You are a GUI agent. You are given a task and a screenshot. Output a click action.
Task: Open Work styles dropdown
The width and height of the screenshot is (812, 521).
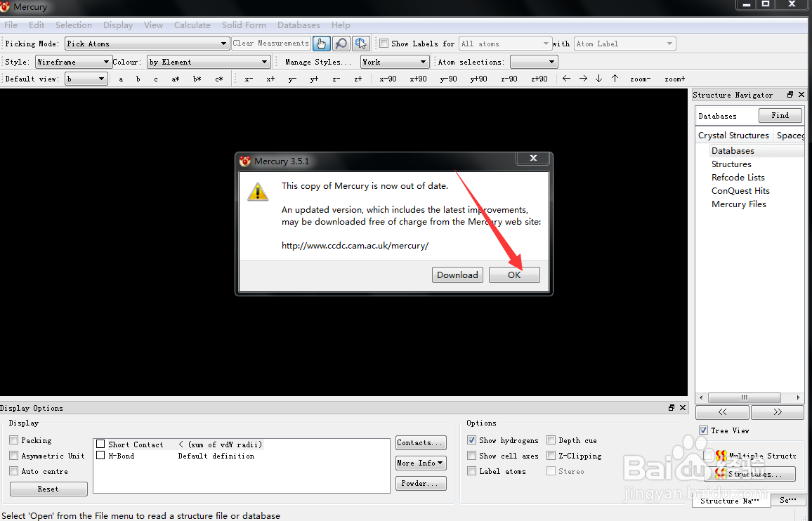tap(395, 62)
